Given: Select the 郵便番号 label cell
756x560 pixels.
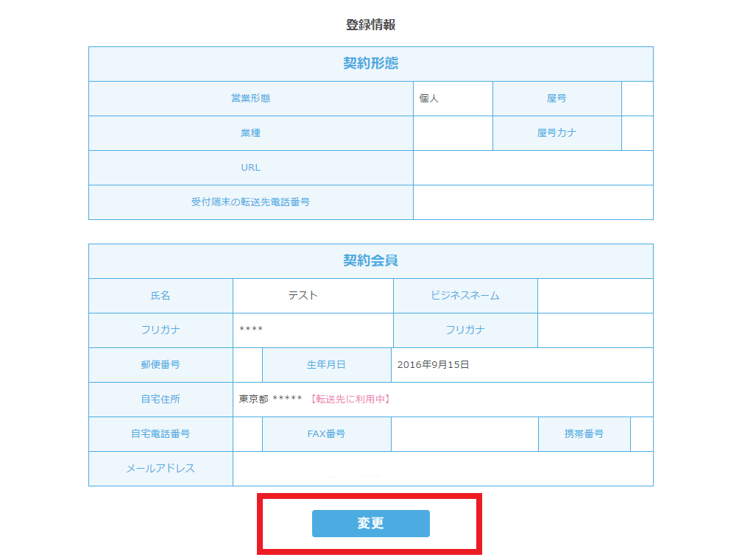Looking at the screenshot, I should pos(160,364).
